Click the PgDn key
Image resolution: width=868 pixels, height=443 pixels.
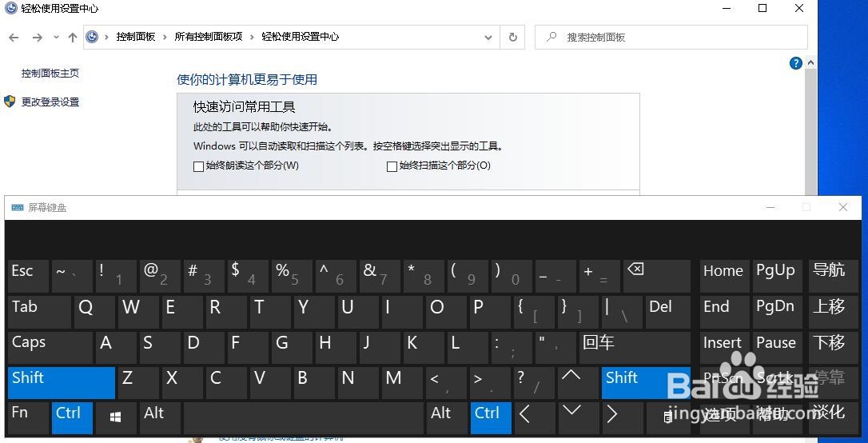[x=777, y=311]
